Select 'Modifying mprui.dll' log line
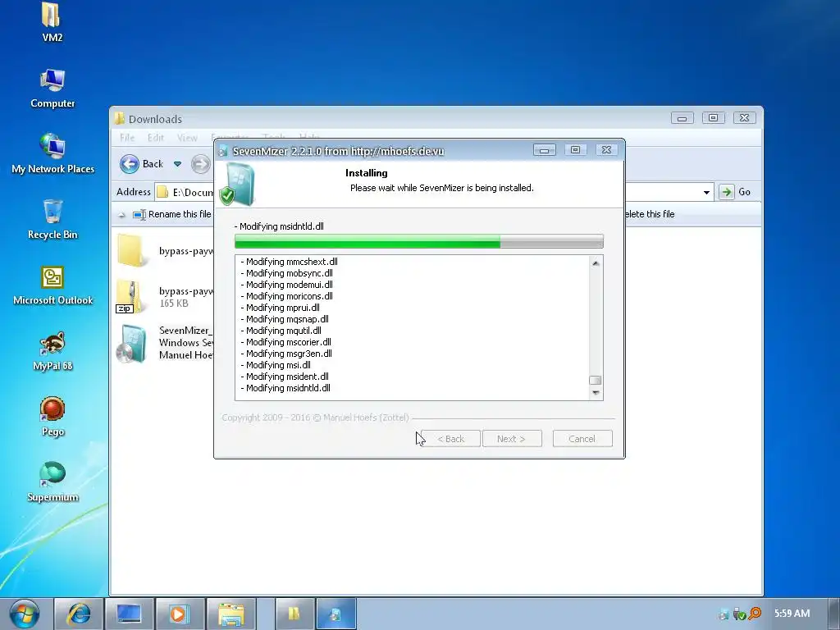Viewport: 840px width, 630px height. click(x=281, y=308)
